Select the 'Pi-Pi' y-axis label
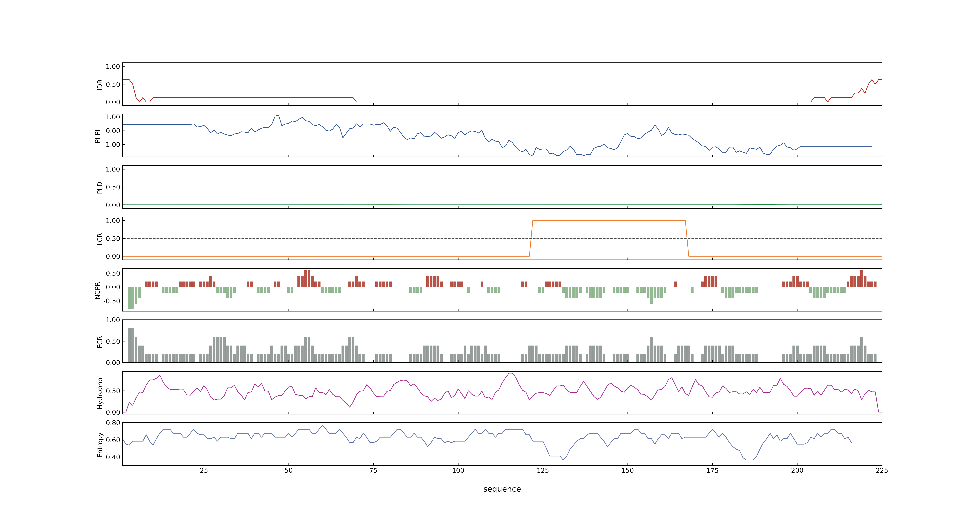This screenshot has height=523, width=980. (x=97, y=136)
